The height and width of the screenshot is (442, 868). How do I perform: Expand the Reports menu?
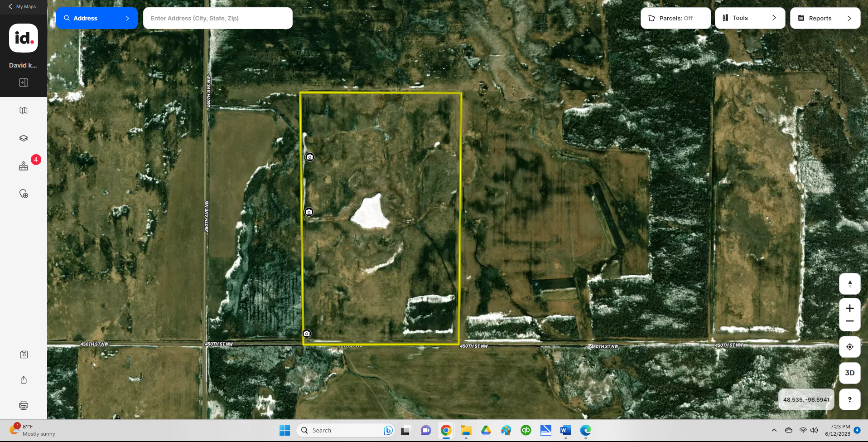825,18
